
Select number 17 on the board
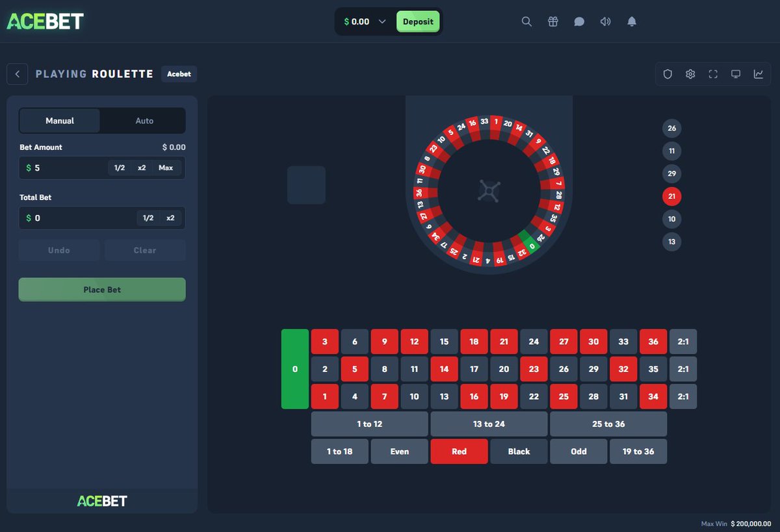tap(474, 369)
